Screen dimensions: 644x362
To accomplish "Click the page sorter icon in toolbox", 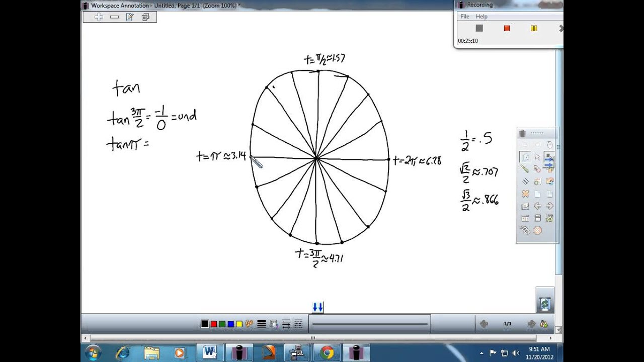I will click(x=525, y=218).
